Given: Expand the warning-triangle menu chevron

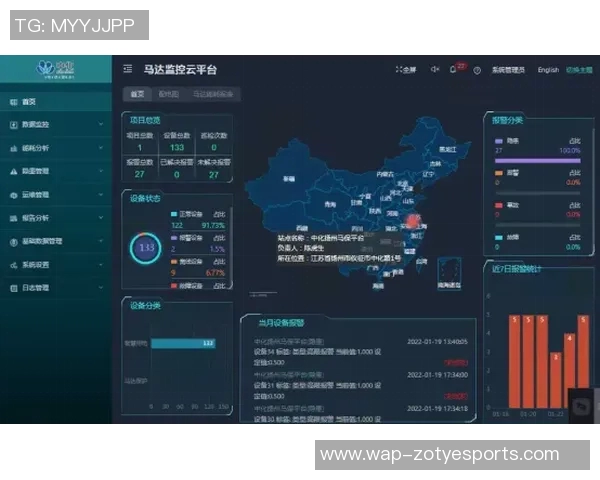Looking at the screenshot, I should pyautogui.click(x=101, y=171).
